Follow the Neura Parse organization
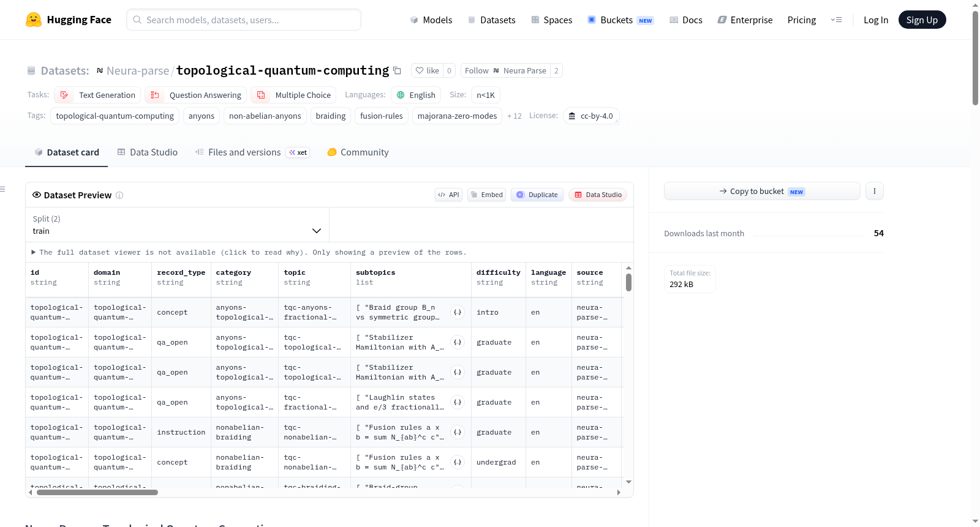Screen dimensions: 980x527 505,70
